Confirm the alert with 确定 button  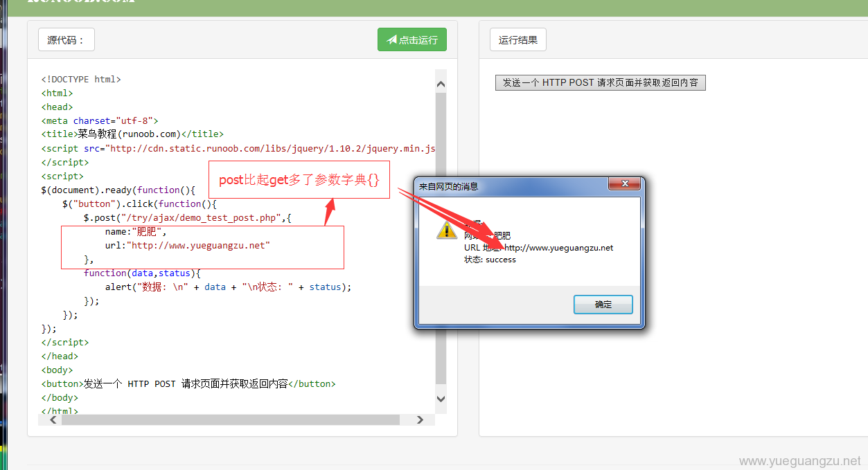(x=603, y=305)
